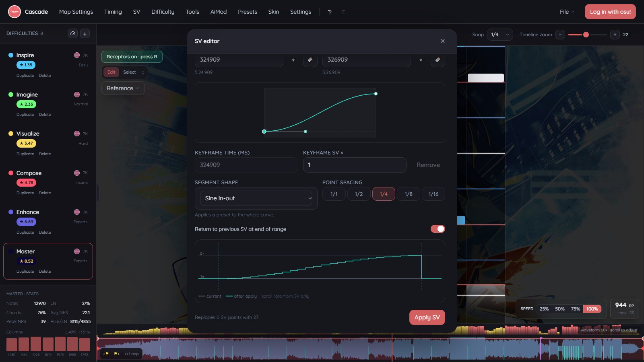
Task: Open the Segment Shape dropdown
Action: tap(256, 198)
